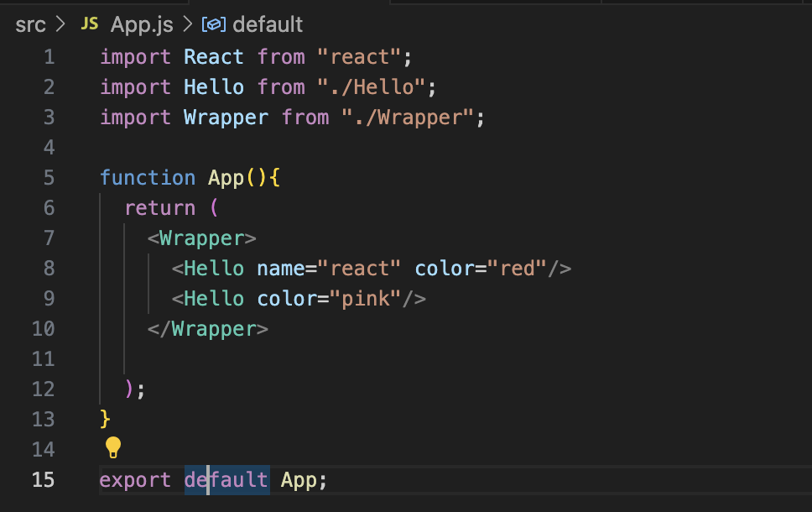812x512 pixels.
Task: Click line number 15 in the gutter
Action: point(43,480)
